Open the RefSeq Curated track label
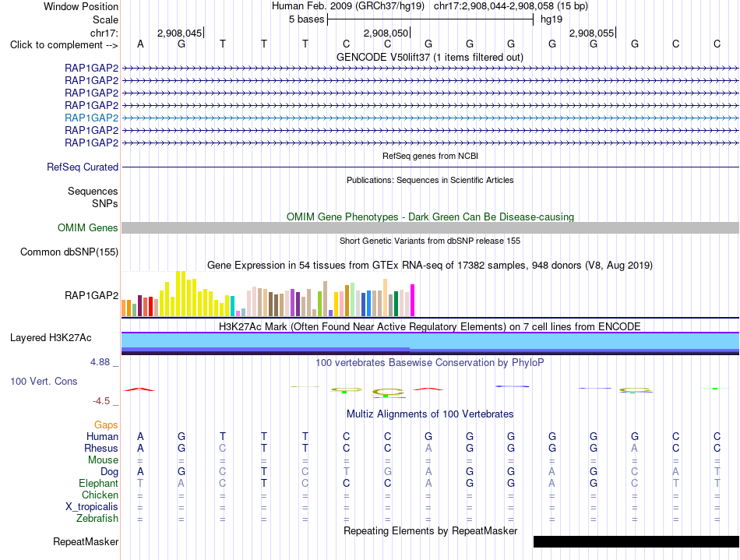740x560 pixels. coord(83,167)
